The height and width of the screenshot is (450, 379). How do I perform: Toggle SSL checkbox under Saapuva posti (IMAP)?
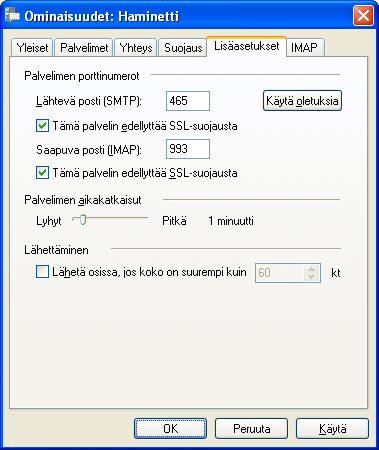(x=42, y=173)
